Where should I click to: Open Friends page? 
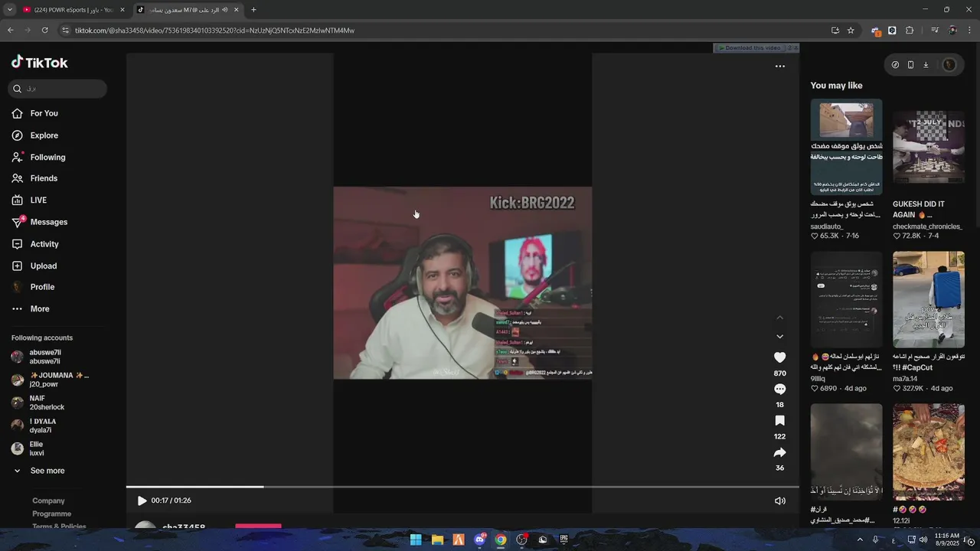click(x=44, y=178)
